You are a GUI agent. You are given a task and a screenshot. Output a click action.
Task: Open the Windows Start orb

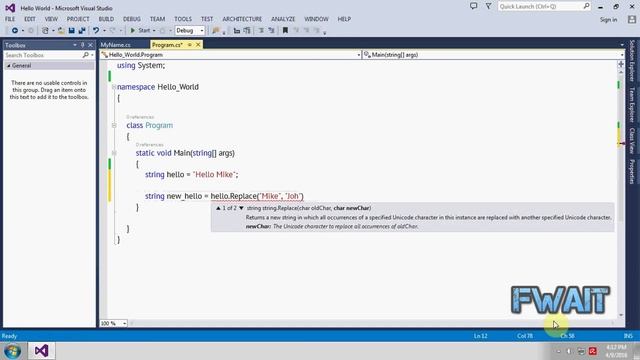click(12, 351)
